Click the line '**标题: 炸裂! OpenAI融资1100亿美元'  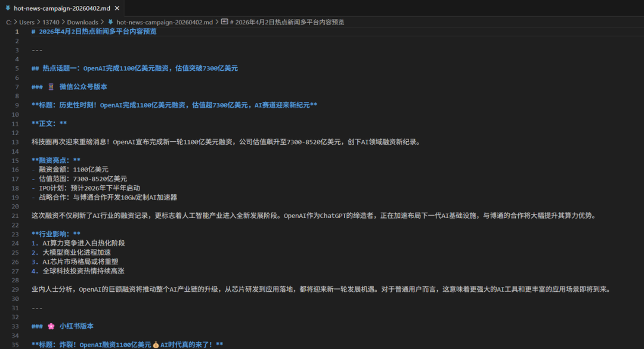[128, 345]
